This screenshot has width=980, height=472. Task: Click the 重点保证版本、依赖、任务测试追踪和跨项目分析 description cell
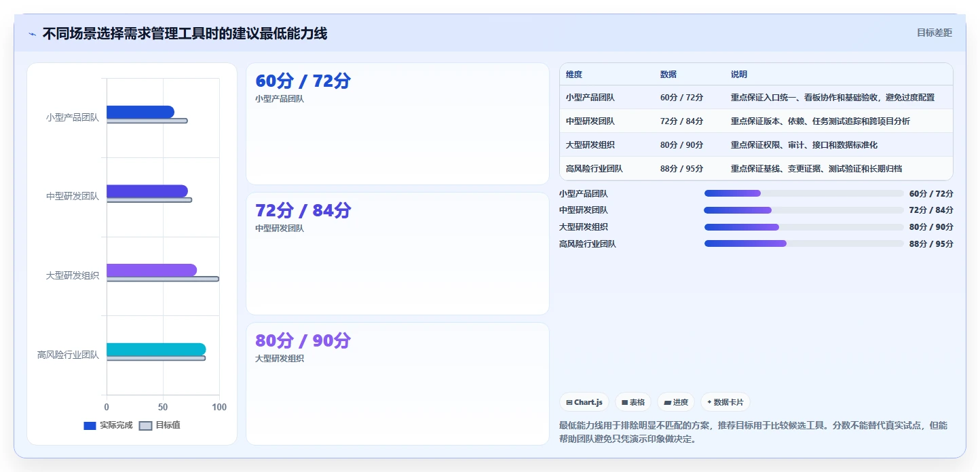[821, 121]
